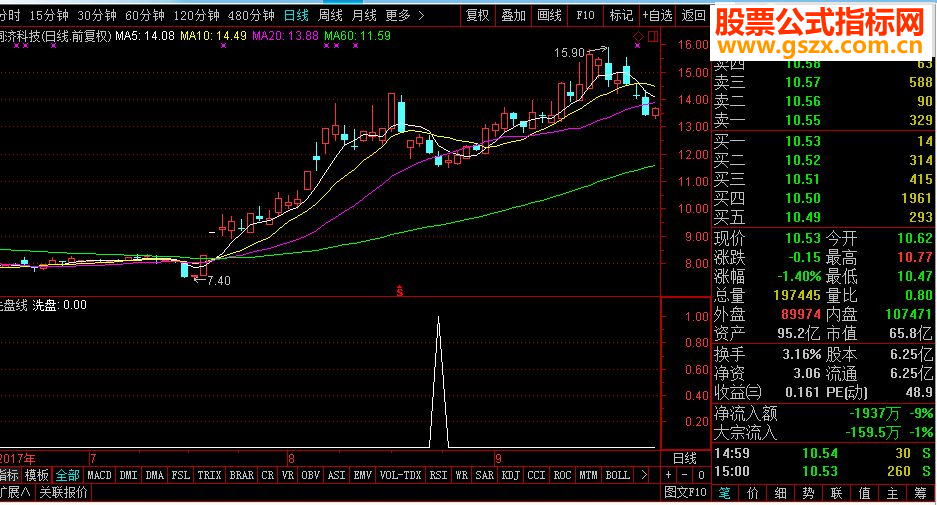This screenshot has width=937, height=505.
Task: Switch to the BRAR indicator
Action: coord(241,476)
